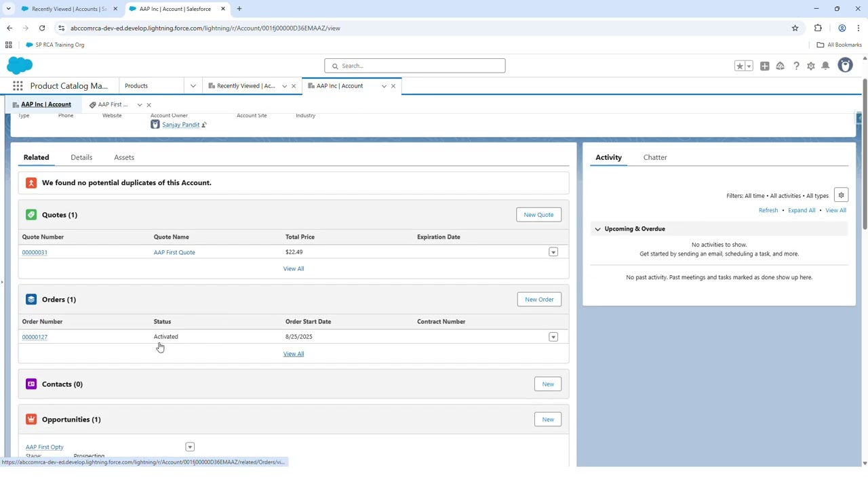Screen dimensions: 868x488
Task: Click the New Order button
Action: (539, 300)
